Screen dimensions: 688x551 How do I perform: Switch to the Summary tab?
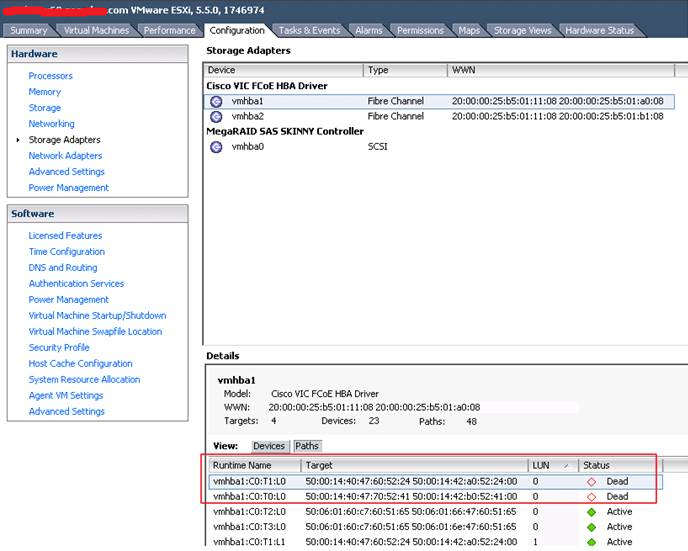pyautogui.click(x=29, y=30)
